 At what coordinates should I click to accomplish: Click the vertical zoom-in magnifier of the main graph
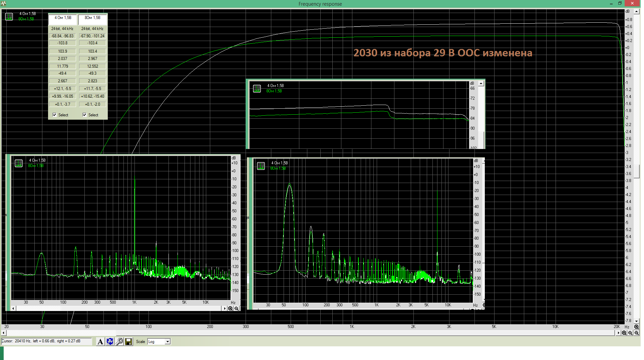point(636,327)
